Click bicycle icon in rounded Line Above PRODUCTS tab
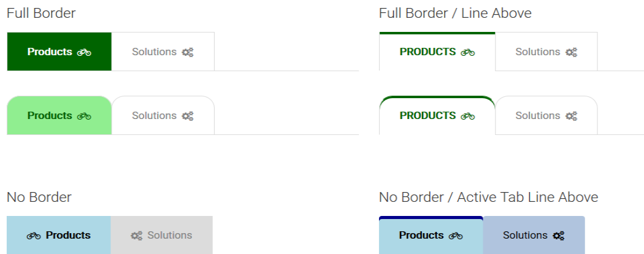The width and height of the screenshot is (644, 254). coord(468,116)
